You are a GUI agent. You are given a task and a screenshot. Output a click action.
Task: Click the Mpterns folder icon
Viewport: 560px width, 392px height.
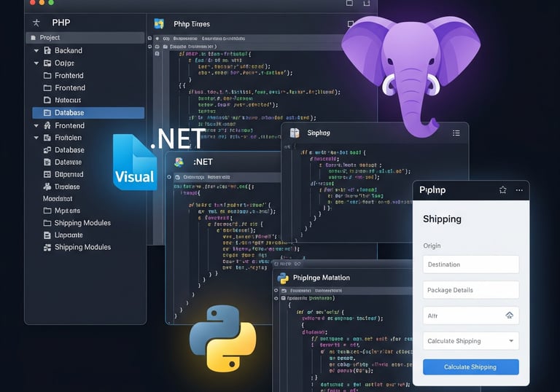point(47,211)
